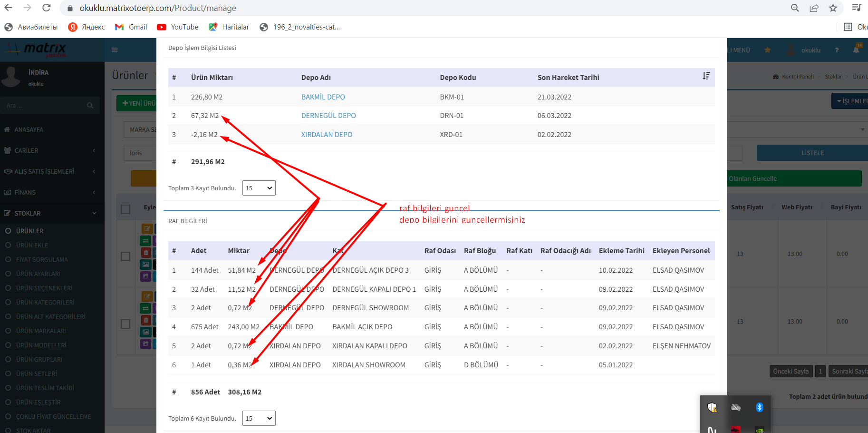
Task: Click the LİSTELE button
Action: point(812,153)
